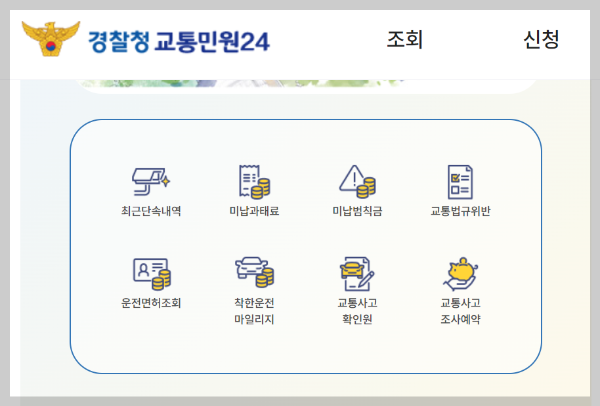600x406 pixels.
Task: Click the police eagle emblem logo
Action: [x=51, y=39]
